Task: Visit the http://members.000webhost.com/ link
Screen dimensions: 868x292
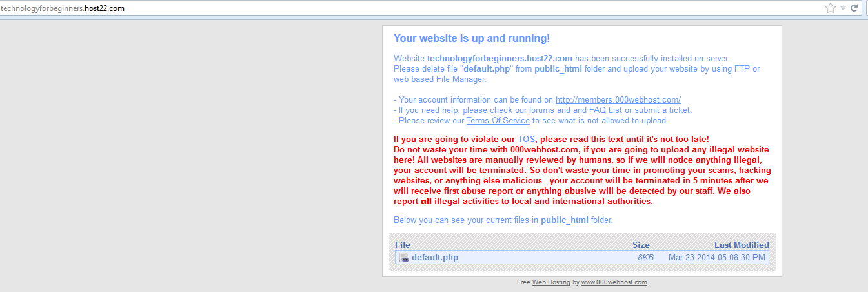Action: [618, 100]
